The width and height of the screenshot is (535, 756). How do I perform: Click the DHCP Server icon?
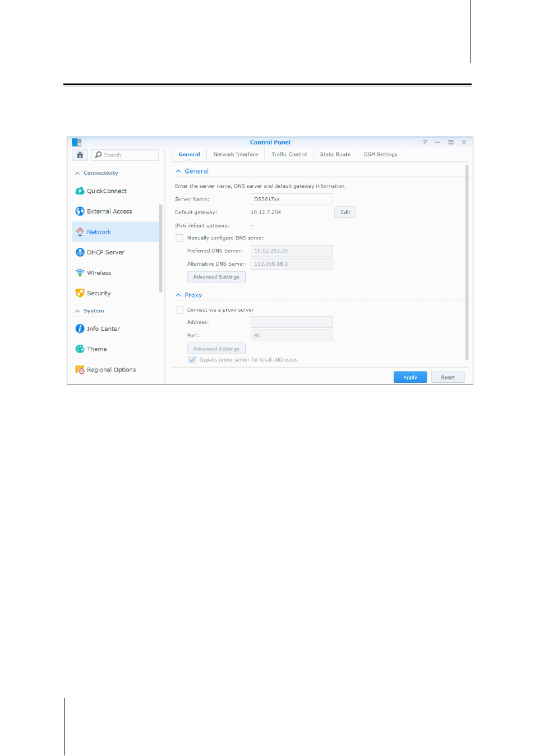pyautogui.click(x=80, y=252)
